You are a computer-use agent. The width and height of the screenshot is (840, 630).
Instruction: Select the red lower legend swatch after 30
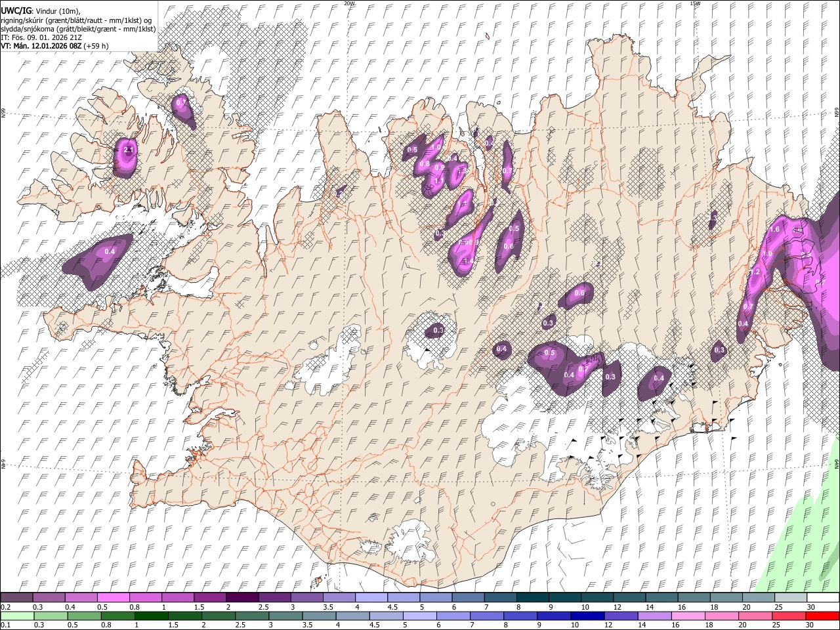click(x=822, y=616)
